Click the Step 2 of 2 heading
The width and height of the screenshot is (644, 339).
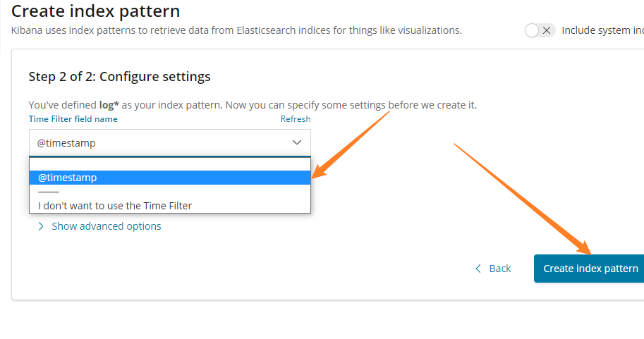tap(119, 76)
